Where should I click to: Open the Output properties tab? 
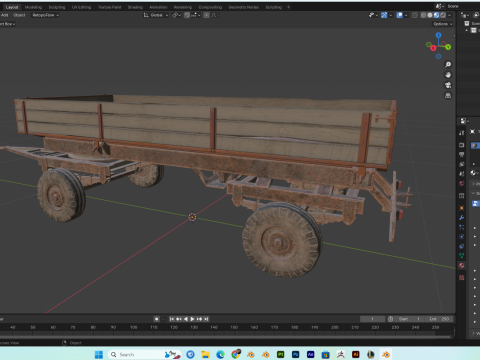click(x=462, y=155)
